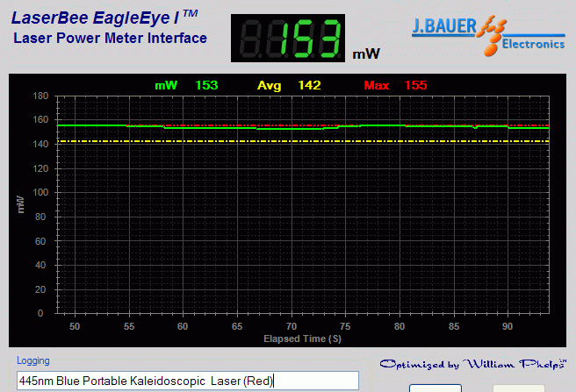Click the Logging description input field
Viewport: 576px width, 392px height.
[x=188, y=381]
